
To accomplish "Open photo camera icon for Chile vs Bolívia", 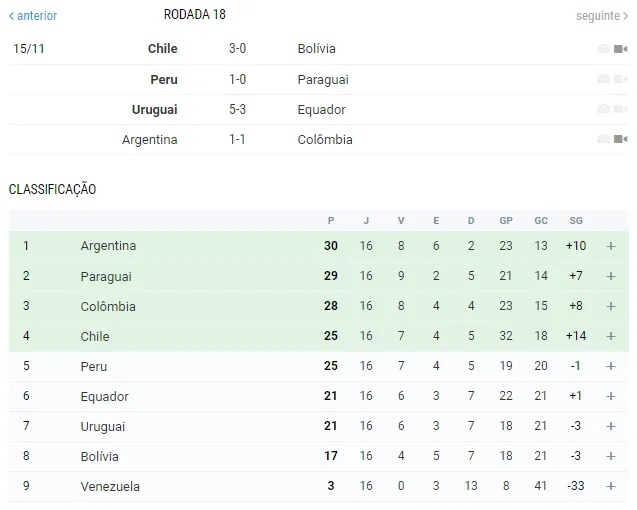I will tap(604, 49).
